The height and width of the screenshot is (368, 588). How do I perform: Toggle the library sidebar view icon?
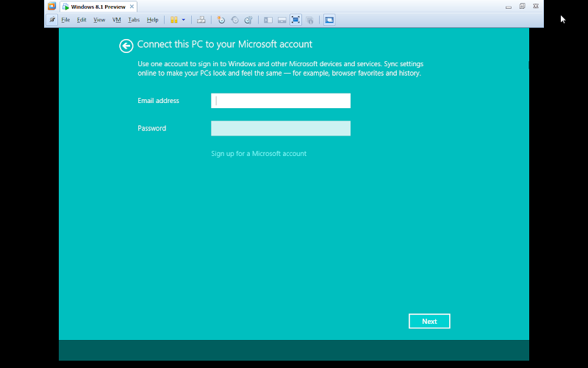[268, 20]
